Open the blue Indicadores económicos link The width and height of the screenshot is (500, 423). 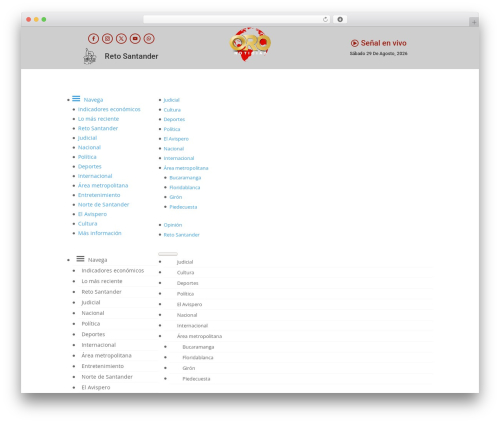(x=109, y=109)
